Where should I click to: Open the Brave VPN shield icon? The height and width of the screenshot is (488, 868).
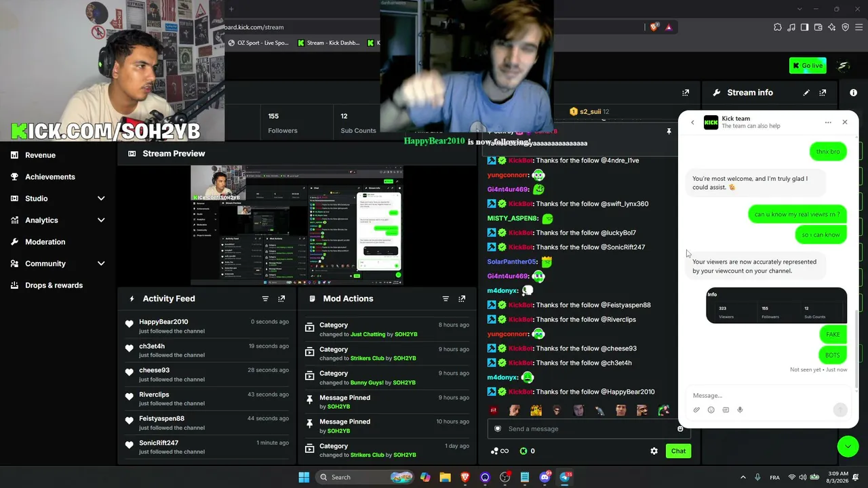(x=845, y=27)
